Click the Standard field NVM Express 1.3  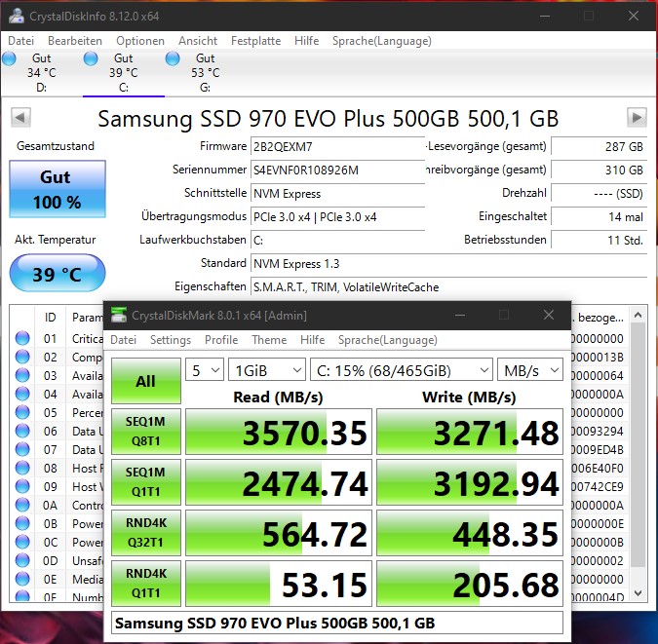pyautogui.click(x=448, y=263)
